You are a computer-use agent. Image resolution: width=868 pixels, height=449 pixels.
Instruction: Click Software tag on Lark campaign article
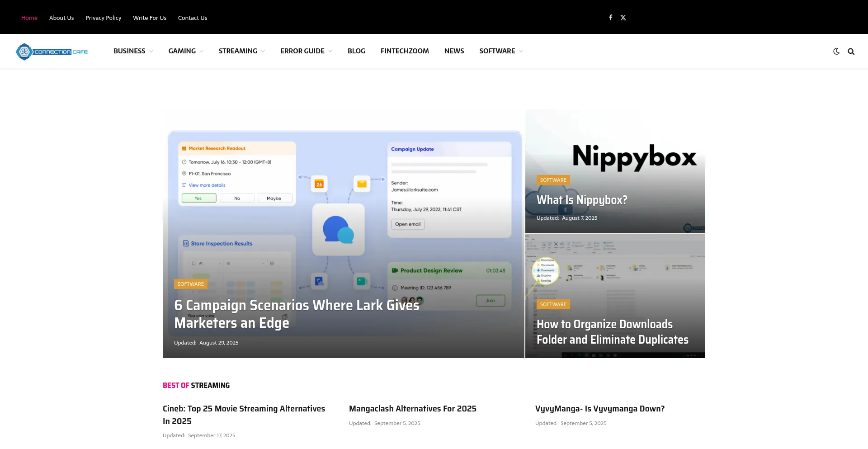(190, 284)
